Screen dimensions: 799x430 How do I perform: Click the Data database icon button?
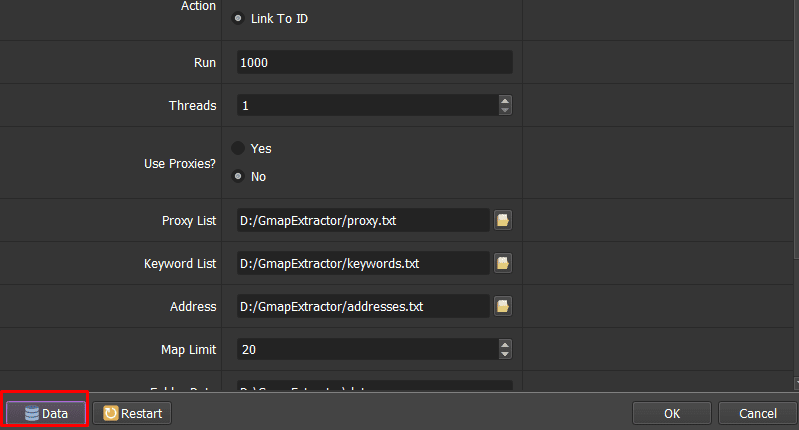click(x=46, y=413)
